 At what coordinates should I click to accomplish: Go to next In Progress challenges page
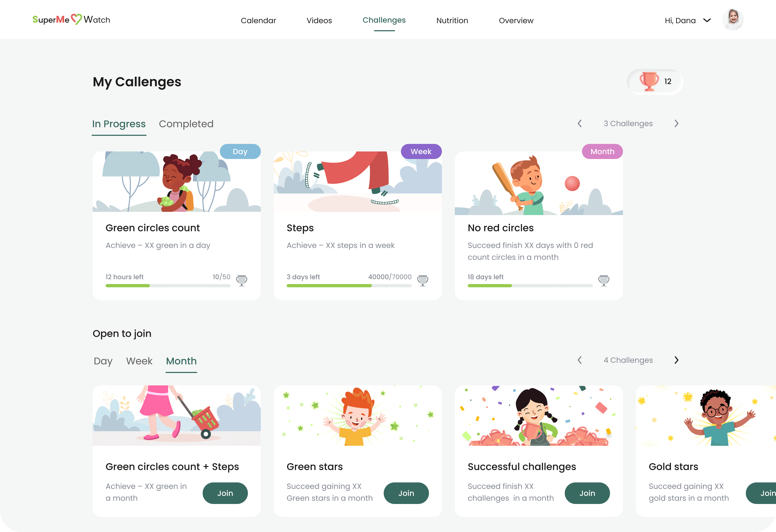[x=676, y=124]
